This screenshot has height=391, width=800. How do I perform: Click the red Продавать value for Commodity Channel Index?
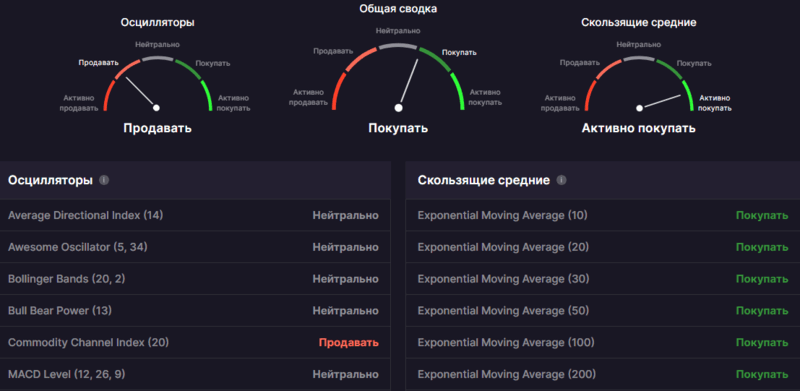tap(349, 343)
